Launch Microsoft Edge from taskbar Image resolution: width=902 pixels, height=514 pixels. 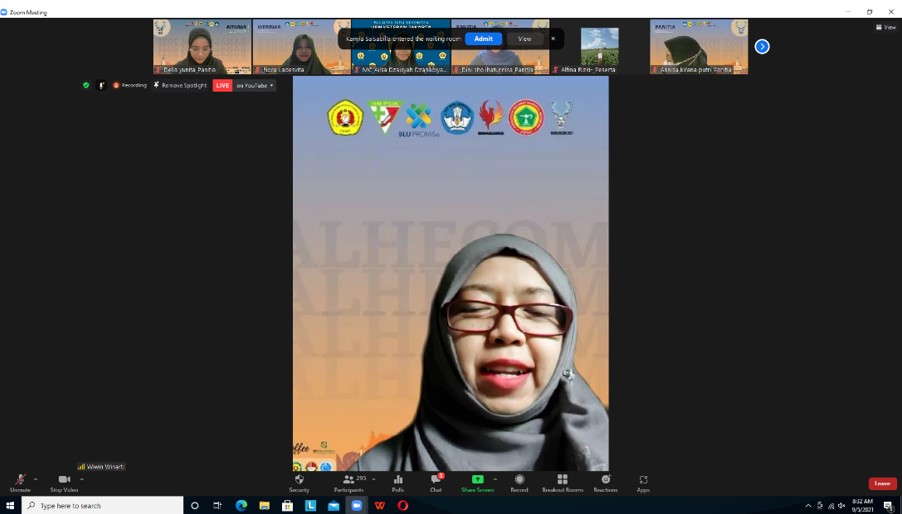(241, 505)
